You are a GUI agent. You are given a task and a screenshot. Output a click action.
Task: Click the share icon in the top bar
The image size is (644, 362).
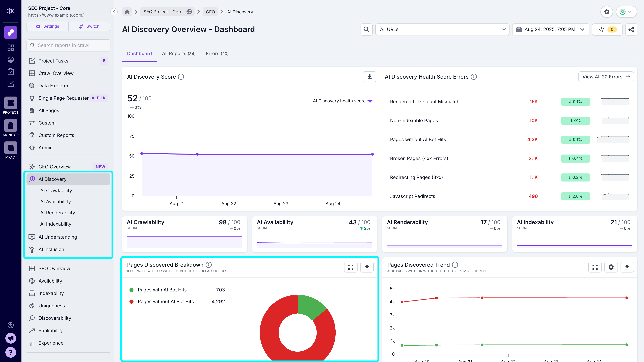click(631, 29)
